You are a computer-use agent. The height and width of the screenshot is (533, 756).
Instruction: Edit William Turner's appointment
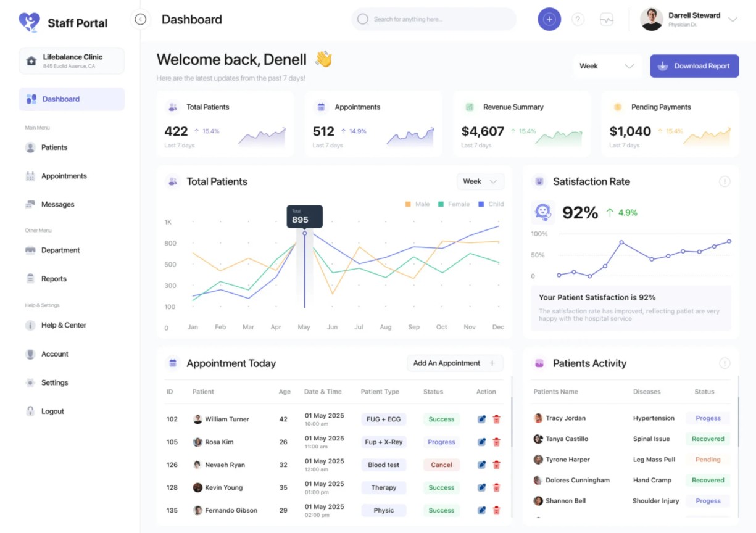coord(481,419)
